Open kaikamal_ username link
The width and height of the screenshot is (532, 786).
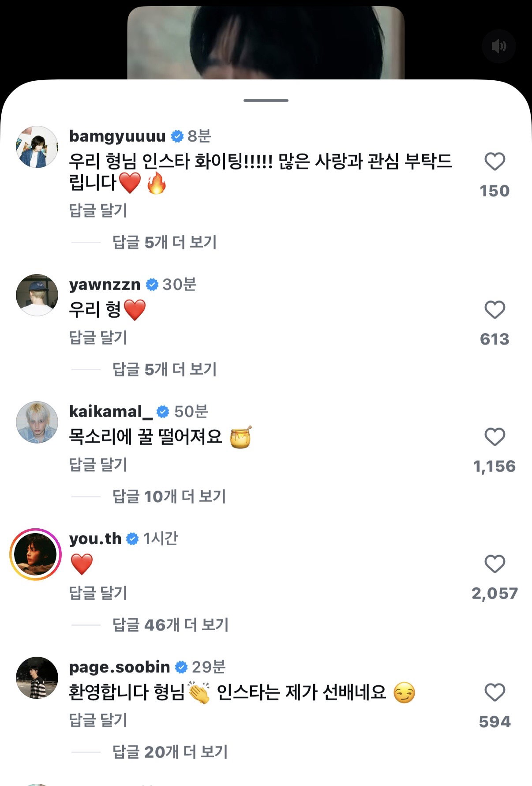coord(111,412)
